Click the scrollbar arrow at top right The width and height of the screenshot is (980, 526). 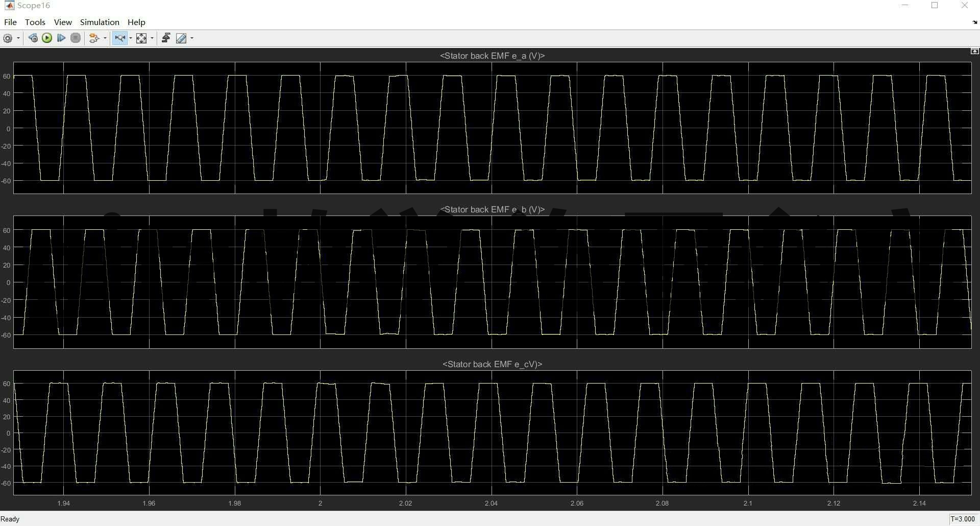tap(974, 51)
